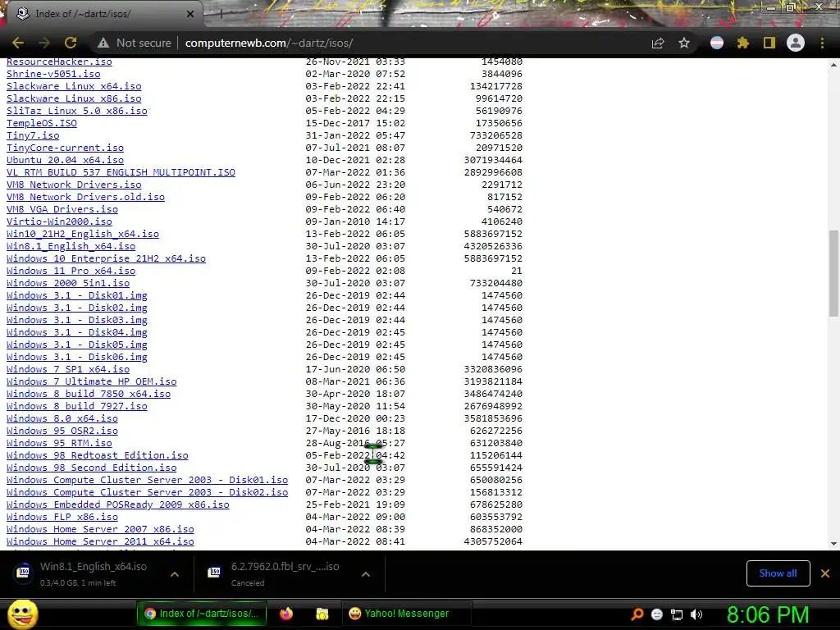Open Windows_98_Second_Edition.iso link
Image resolution: width=840 pixels, height=630 pixels.
(92, 468)
